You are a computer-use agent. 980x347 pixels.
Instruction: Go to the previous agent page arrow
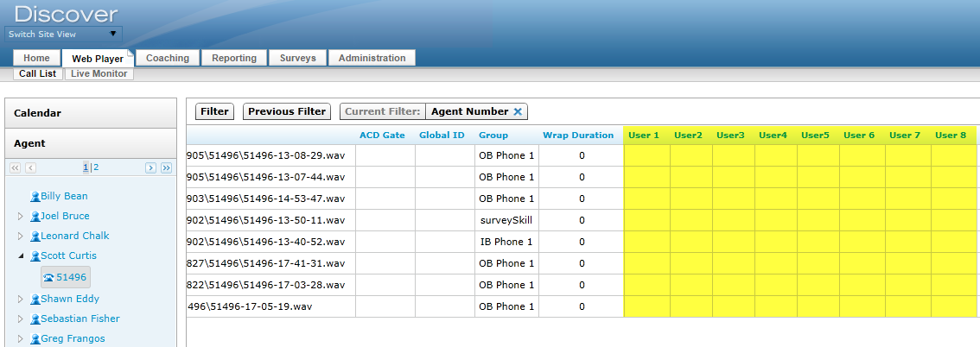[x=31, y=167]
